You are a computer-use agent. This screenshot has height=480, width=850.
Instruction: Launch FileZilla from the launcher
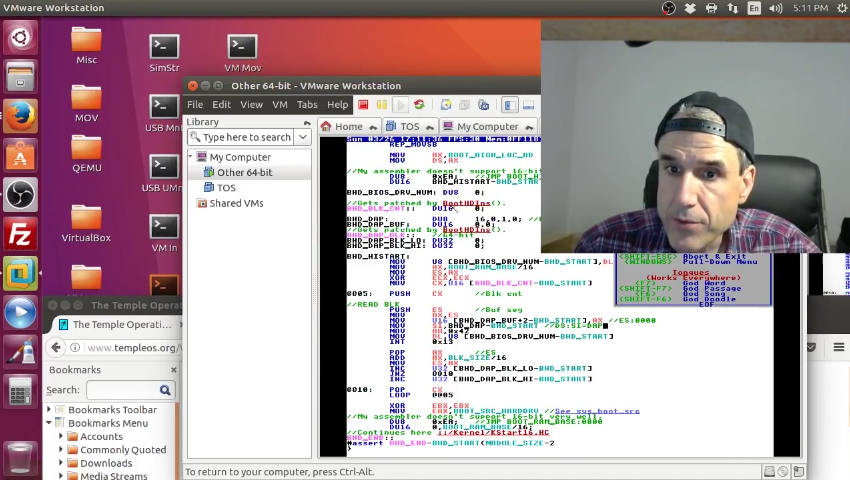[21, 234]
